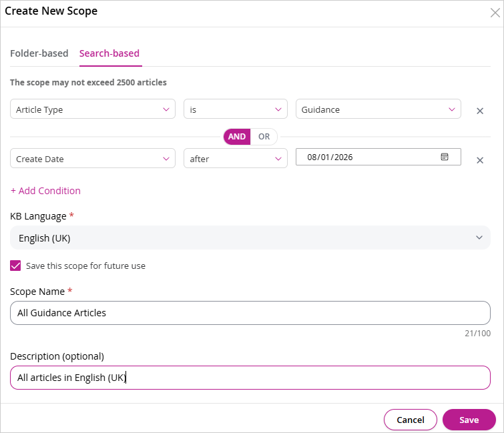Expand the KB Language dropdown
The image size is (504, 433).
point(250,238)
